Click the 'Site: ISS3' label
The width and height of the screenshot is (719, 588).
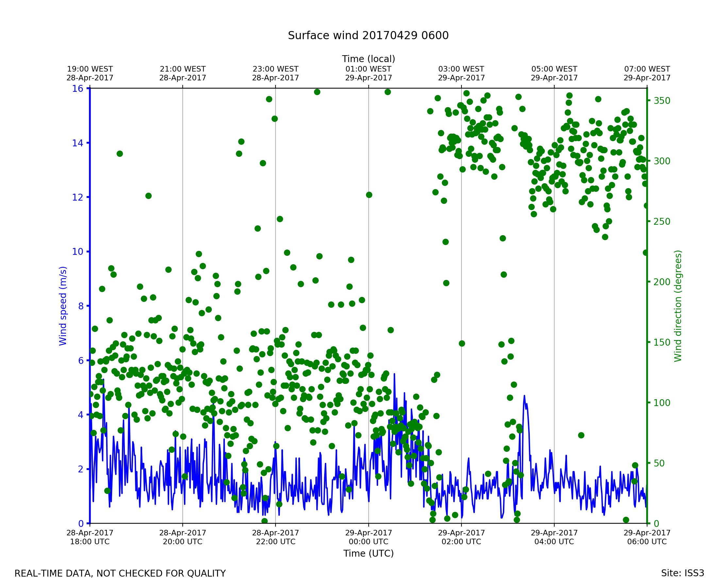(x=682, y=573)
